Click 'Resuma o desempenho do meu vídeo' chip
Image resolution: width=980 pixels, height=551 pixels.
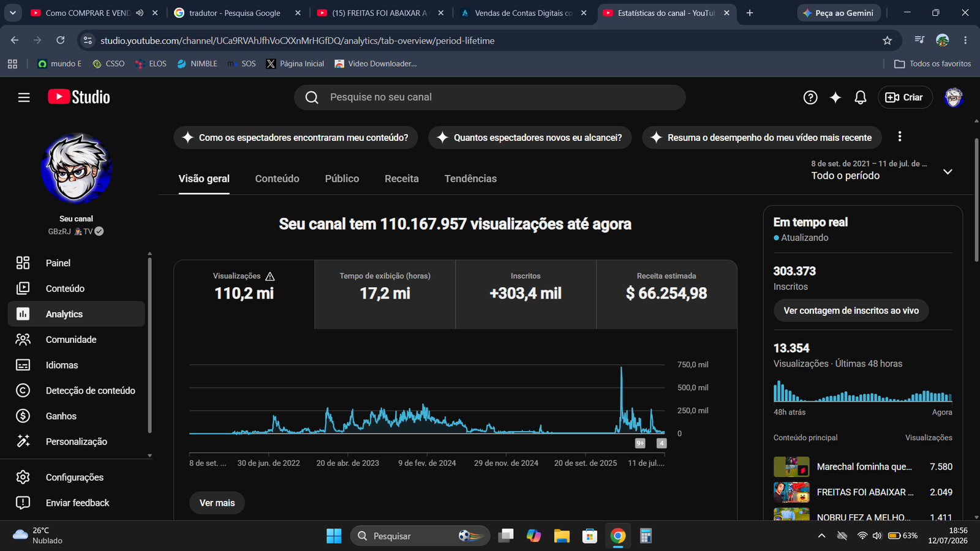[x=762, y=138]
